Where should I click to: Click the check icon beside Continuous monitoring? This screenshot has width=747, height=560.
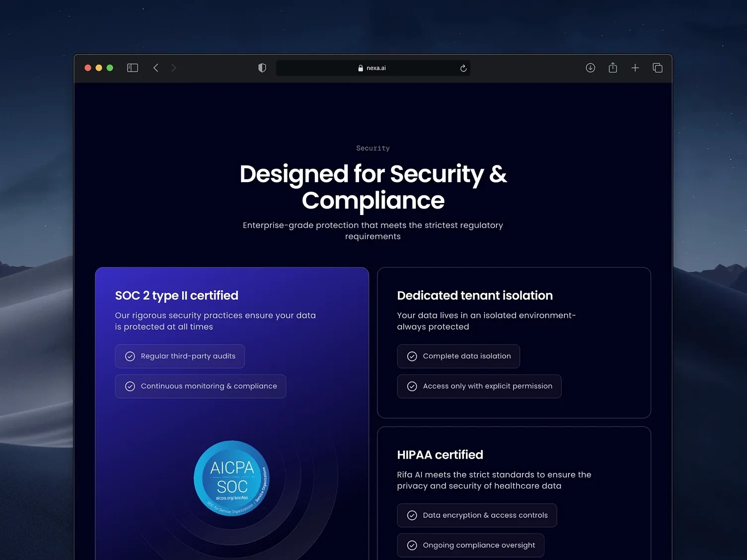click(130, 386)
